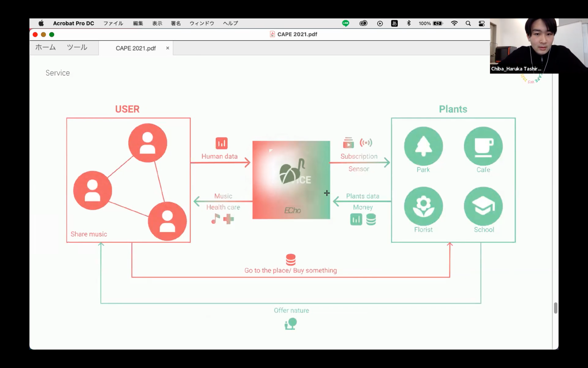Click the top user avatar circle

[x=148, y=143]
